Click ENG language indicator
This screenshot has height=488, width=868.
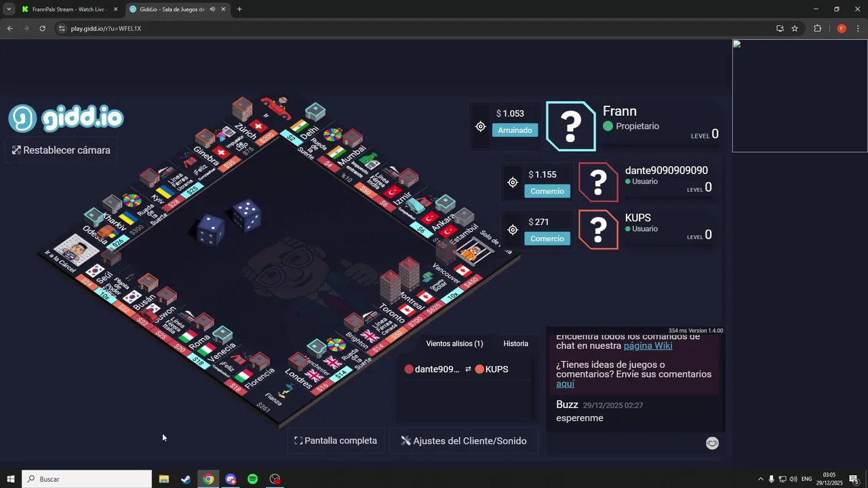[x=806, y=479]
